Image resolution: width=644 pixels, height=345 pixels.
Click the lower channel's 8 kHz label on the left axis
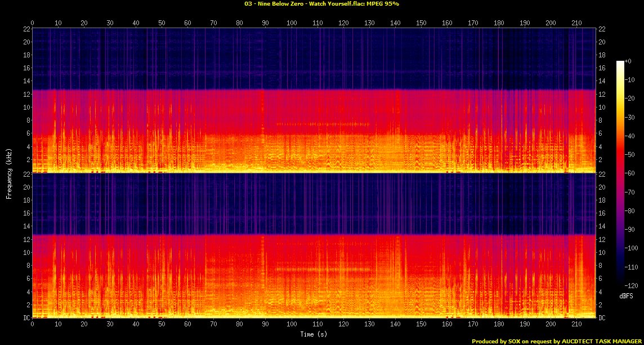(x=27, y=266)
